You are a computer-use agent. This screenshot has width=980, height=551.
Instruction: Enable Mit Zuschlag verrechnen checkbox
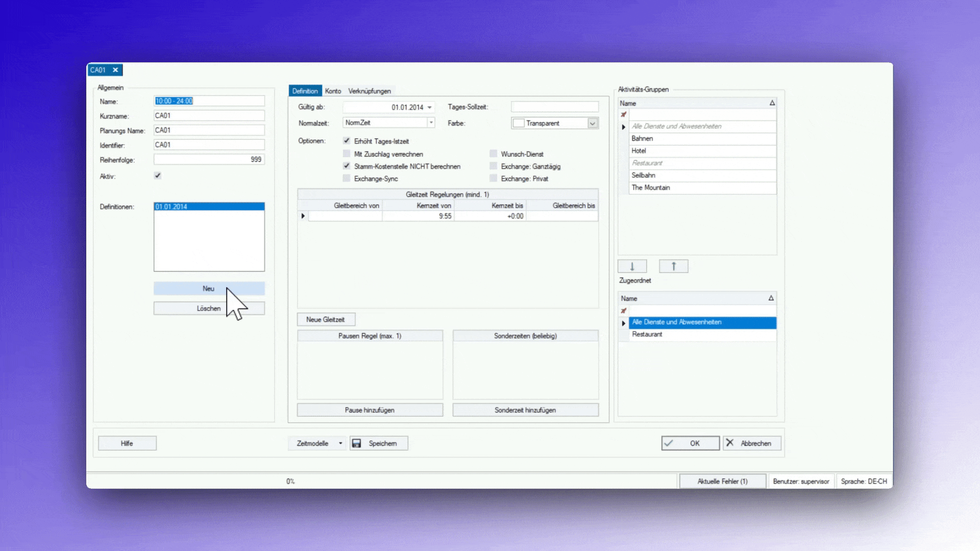pyautogui.click(x=347, y=154)
